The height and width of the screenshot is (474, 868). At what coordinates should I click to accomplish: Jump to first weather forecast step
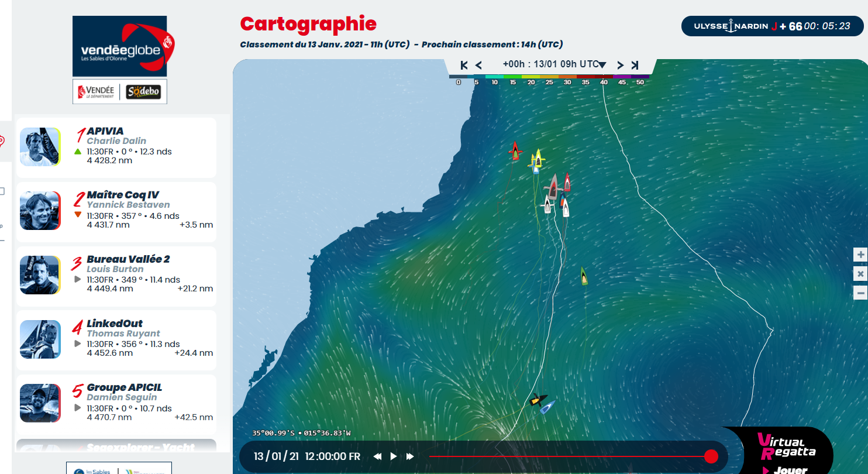click(x=464, y=65)
